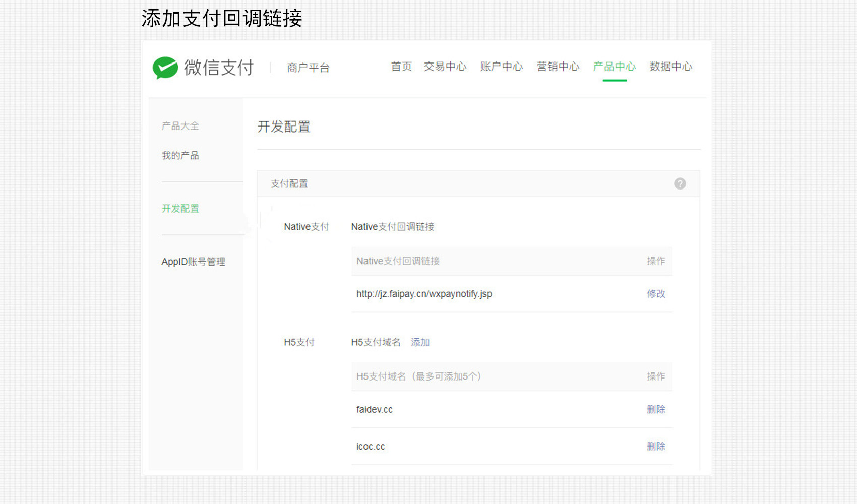Viewport: 857px width, 504px height.
Task: Click the faidev.cc domain text
Action: [374, 409]
